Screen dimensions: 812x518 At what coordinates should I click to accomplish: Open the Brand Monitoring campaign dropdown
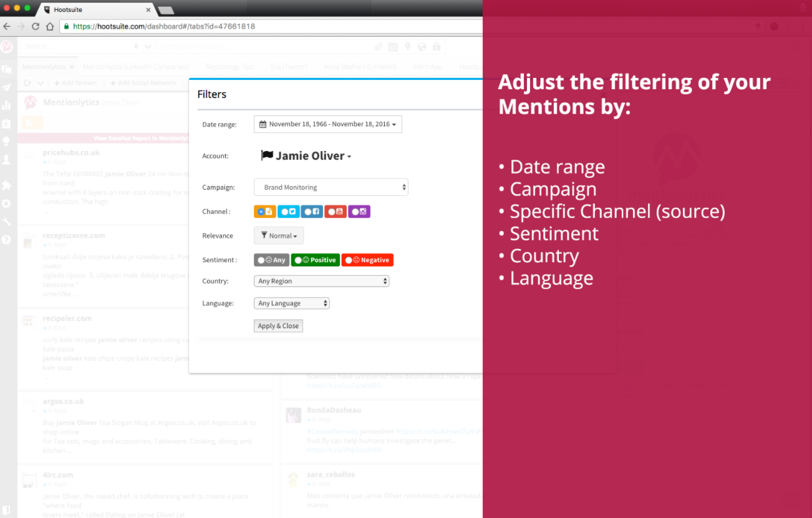pos(331,187)
